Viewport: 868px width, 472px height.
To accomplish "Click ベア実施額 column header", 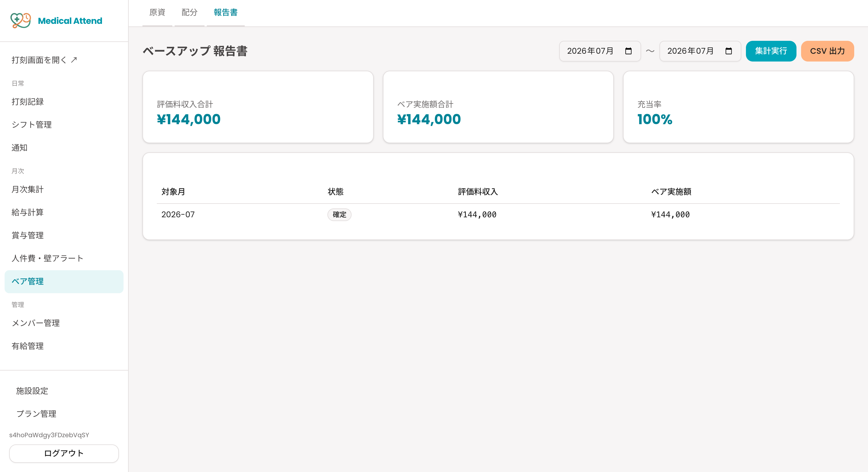I will pyautogui.click(x=671, y=191).
